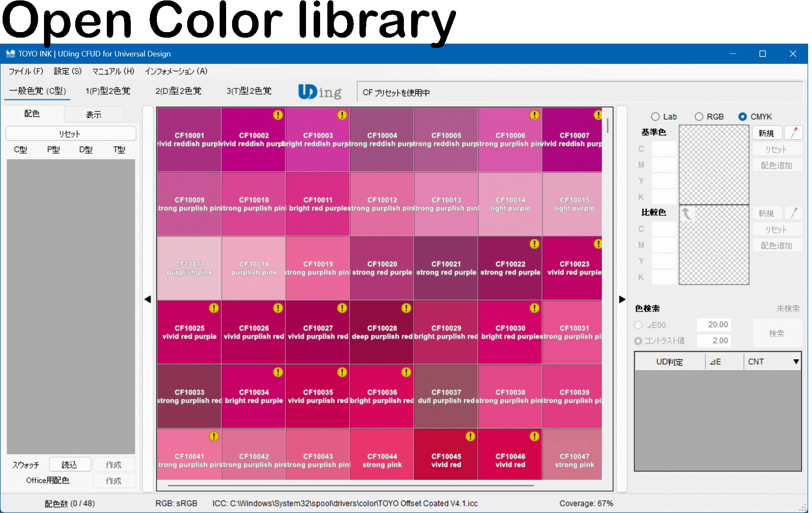Click the left panel collapse arrow
812x513 pixels.
click(x=147, y=299)
